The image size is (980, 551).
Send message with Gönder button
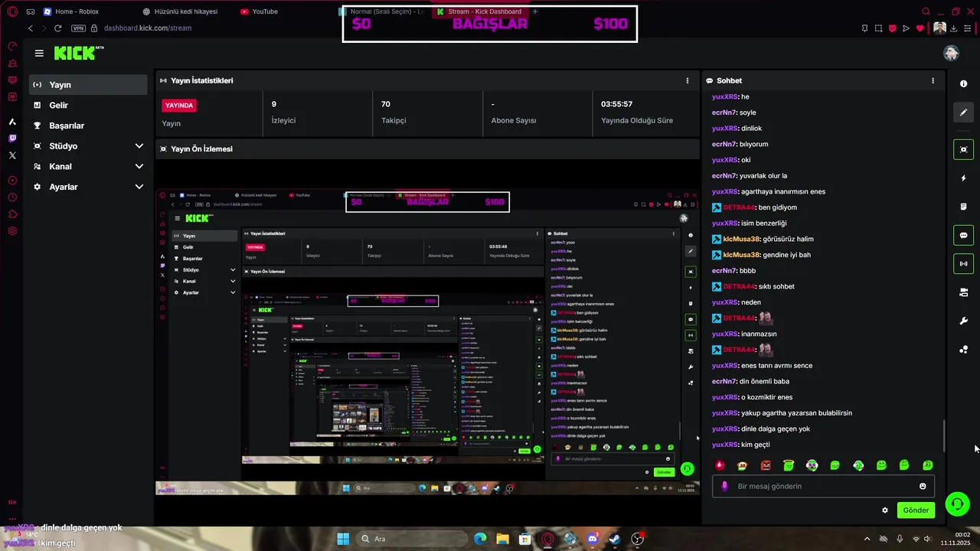[x=916, y=510]
